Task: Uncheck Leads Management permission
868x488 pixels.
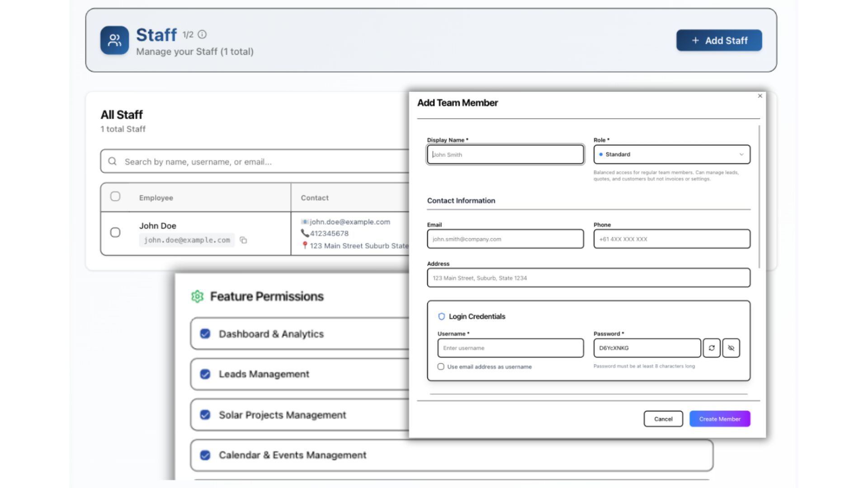Action: [205, 374]
